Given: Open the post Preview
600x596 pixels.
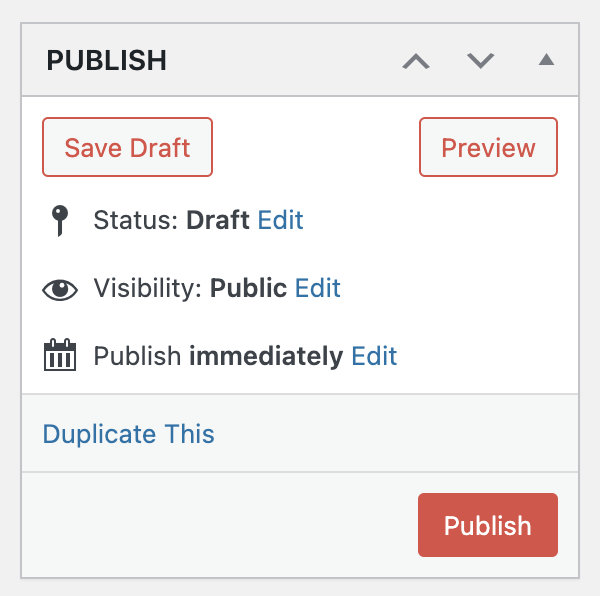Looking at the screenshot, I should (488, 147).
